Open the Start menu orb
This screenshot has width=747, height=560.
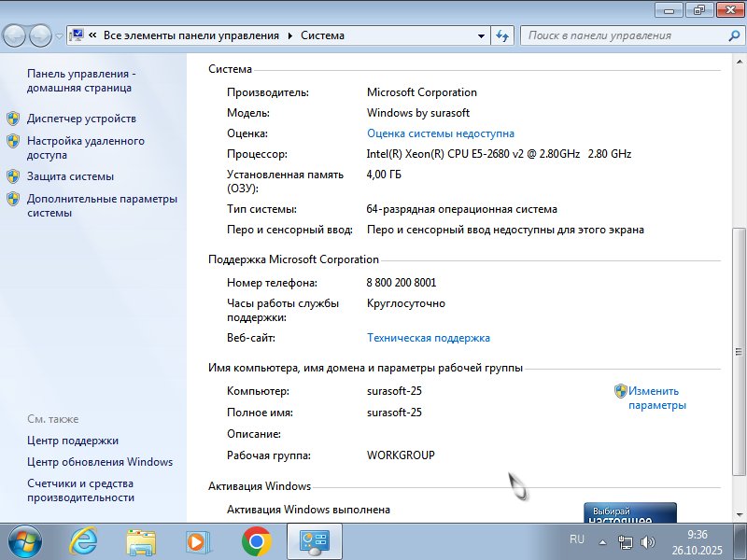click(x=25, y=540)
